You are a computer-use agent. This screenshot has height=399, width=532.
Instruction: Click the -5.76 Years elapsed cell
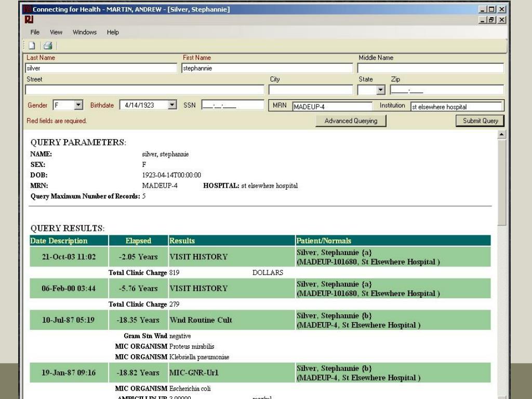tap(138, 288)
